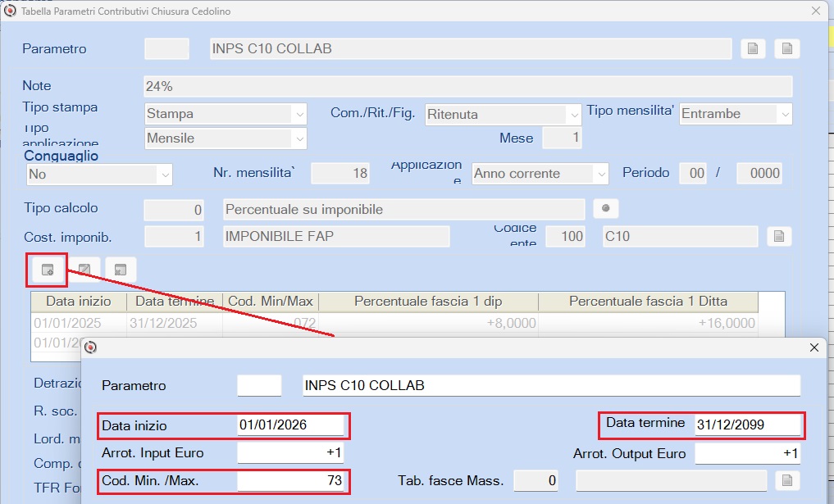The image size is (834, 504).
Task: Click the Cod. Min. /Max. field showing 73
Action: (x=290, y=480)
